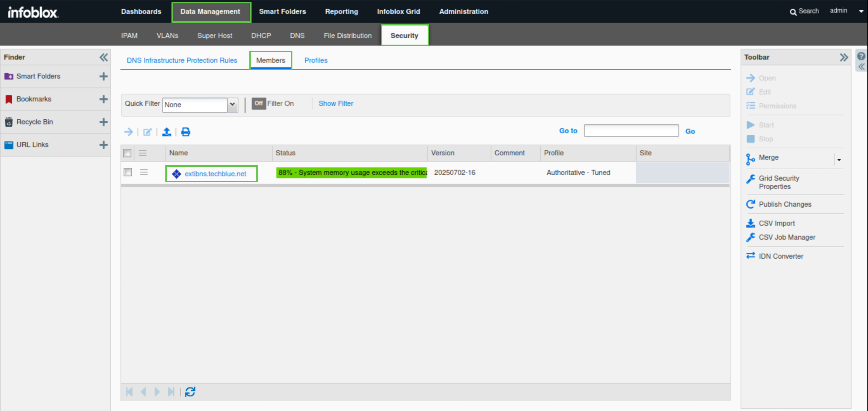
Task: Open the DNS Infrastructure Protection Rules tab
Action: (x=182, y=60)
